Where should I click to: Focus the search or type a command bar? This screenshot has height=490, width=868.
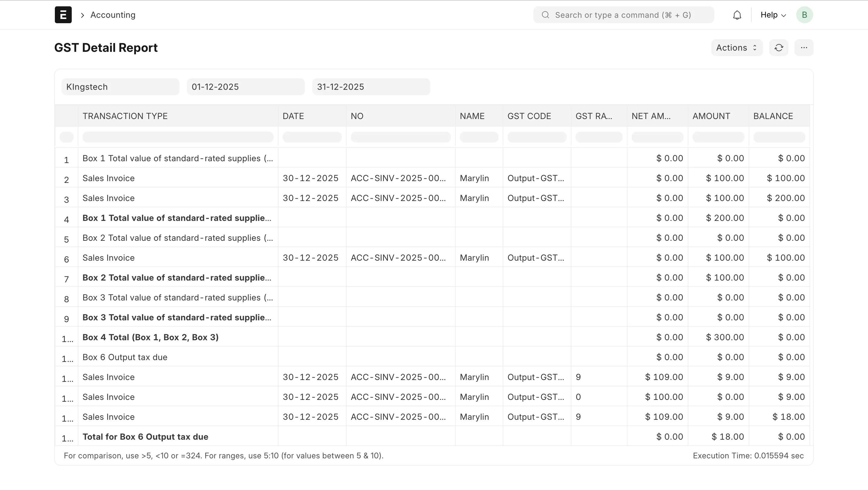tap(623, 15)
